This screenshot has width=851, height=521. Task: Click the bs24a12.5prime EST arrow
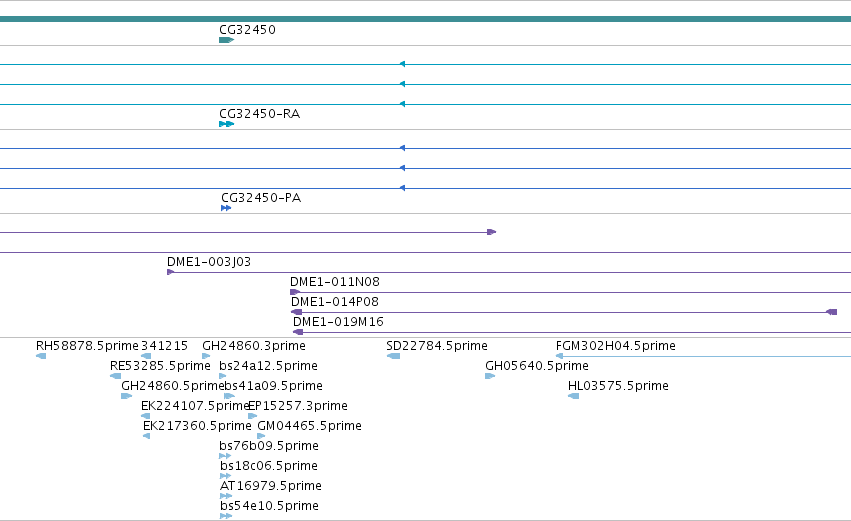click(223, 377)
